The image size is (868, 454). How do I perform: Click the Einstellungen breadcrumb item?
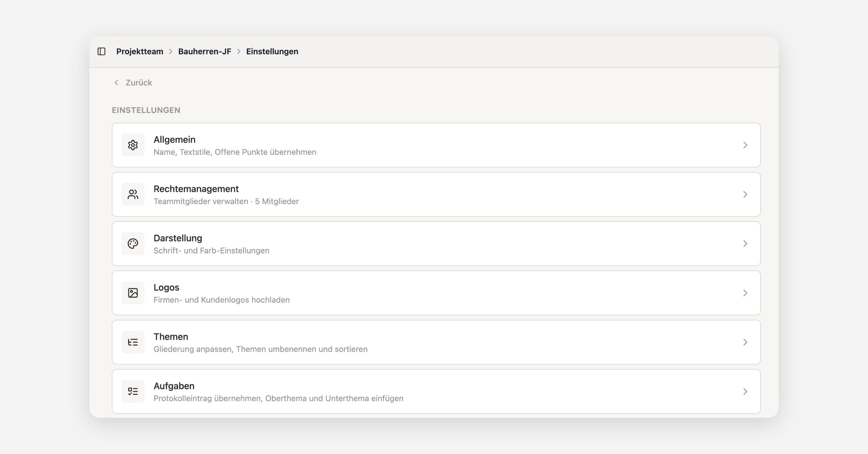[x=272, y=51]
